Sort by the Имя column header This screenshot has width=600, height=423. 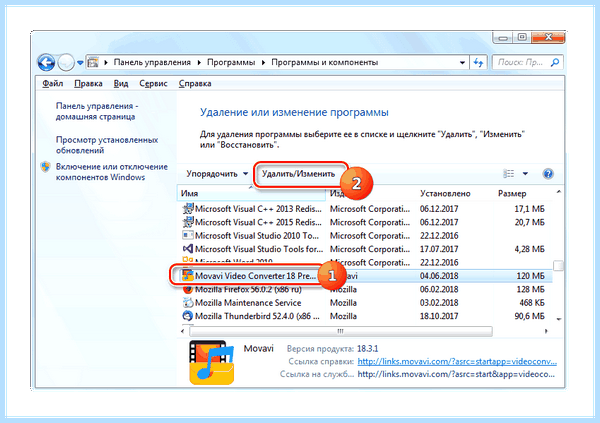click(251, 193)
